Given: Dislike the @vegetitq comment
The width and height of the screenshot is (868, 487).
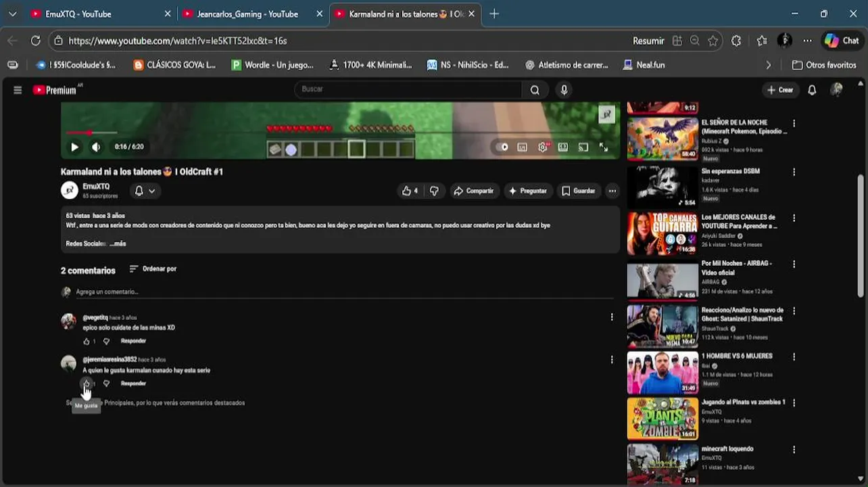Looking at the screenshot, I should [106, 342].
